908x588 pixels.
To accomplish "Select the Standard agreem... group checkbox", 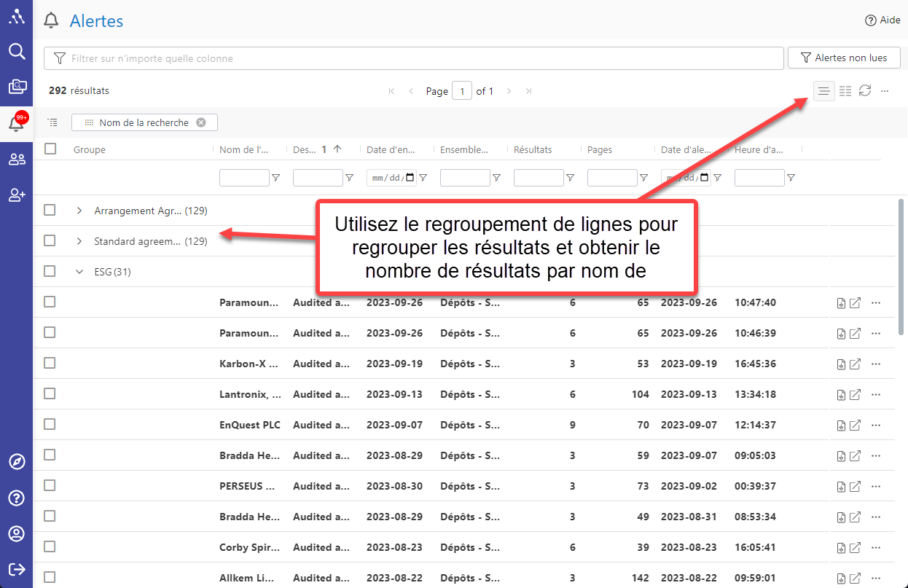I will coord(50,240).
